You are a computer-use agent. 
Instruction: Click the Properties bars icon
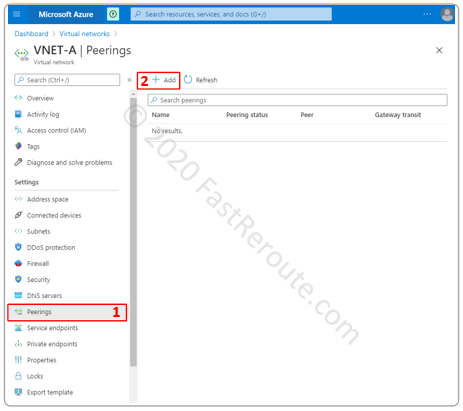click(x=18, y=360)
